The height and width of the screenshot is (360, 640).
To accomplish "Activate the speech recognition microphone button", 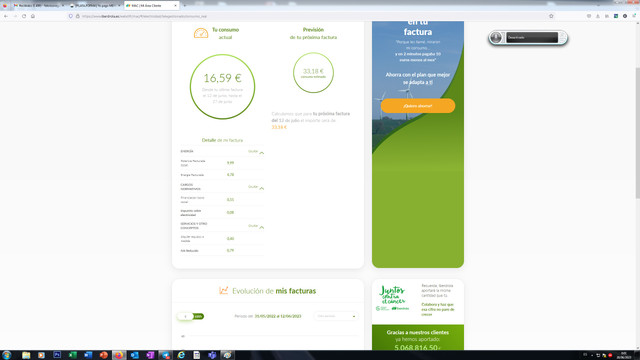I will [496, 38].
